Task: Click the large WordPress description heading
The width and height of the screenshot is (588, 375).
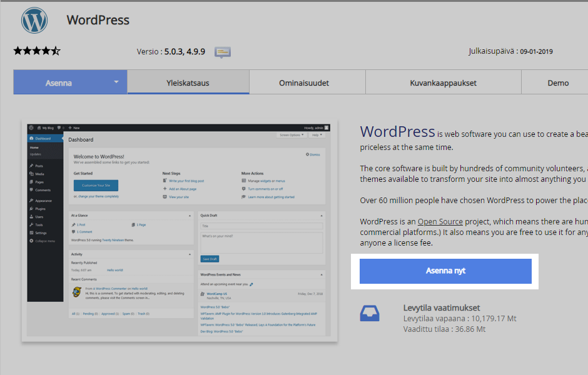Action: [397, 132]
